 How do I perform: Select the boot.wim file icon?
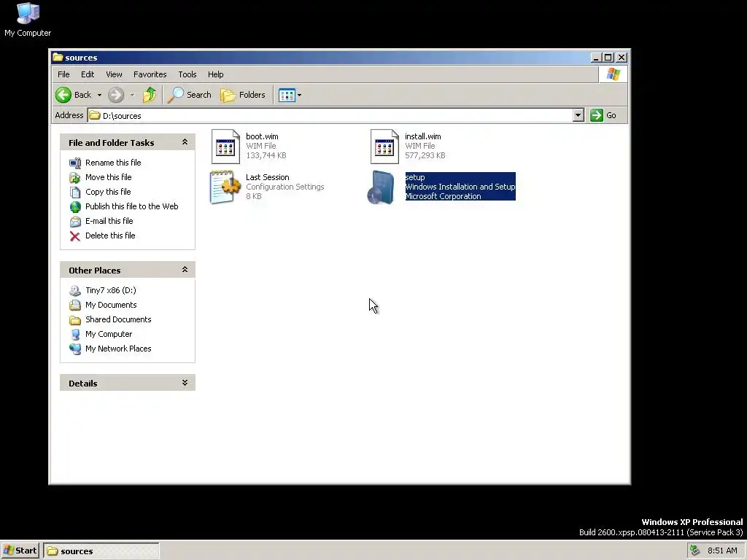pyautogui.click(x=225, y=147)
